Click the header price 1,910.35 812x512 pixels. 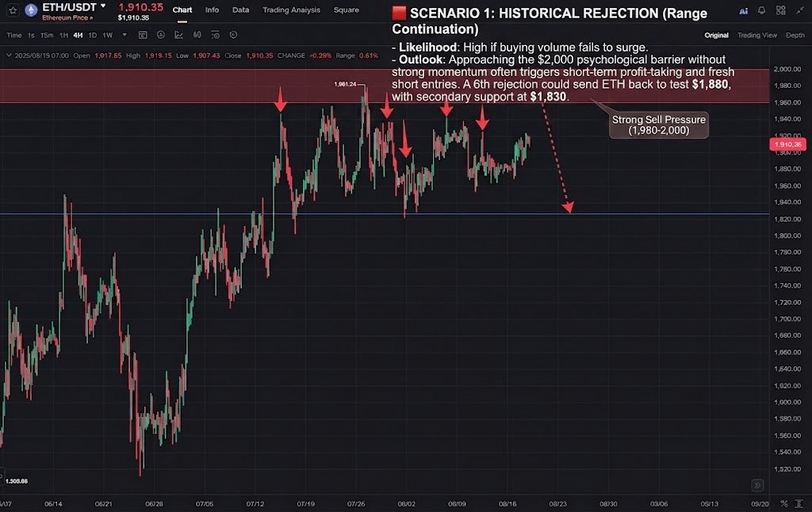point(141,6)
